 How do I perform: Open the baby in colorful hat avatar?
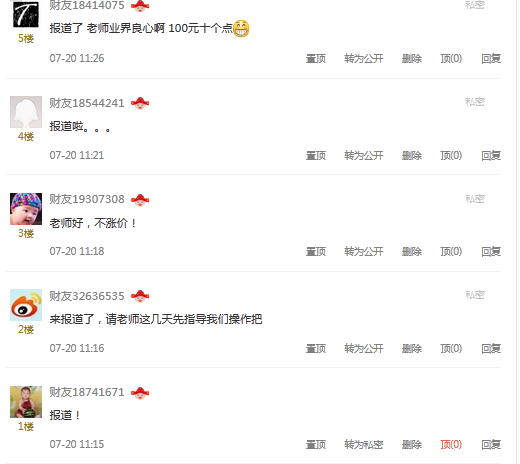click(x=26, y=209)
